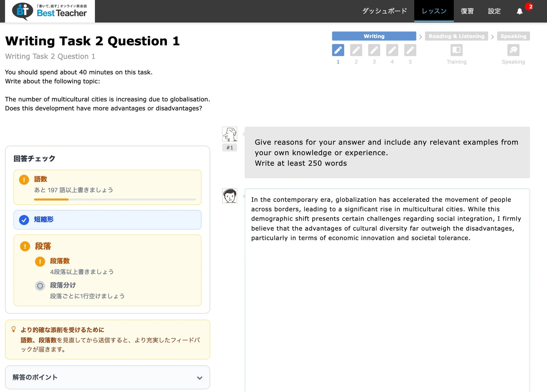This screenshot has width=547, height=392.
Task: Select the Reading & Listening step tab
Action: 456,36
